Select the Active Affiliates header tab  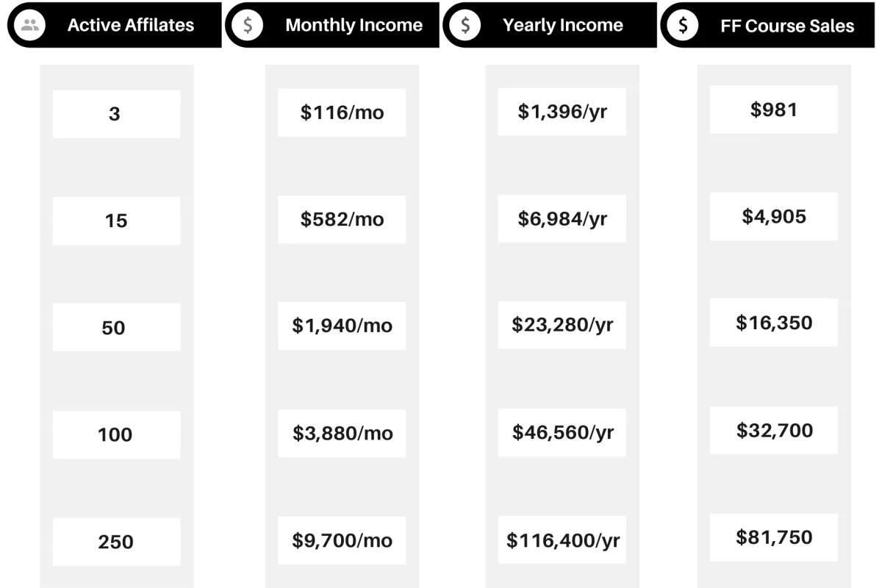[114, 25]
